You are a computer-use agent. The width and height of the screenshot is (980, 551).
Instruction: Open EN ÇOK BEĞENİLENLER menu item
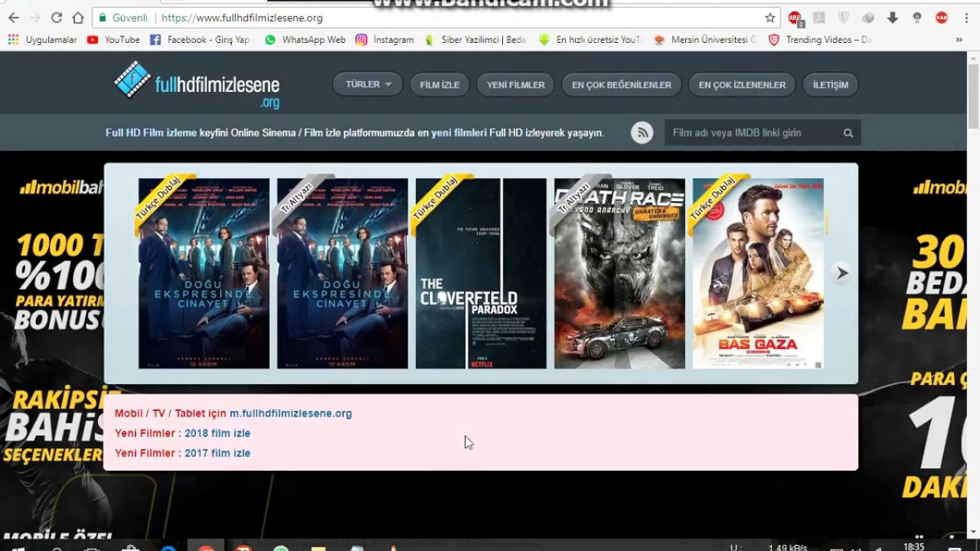[622, 85]
